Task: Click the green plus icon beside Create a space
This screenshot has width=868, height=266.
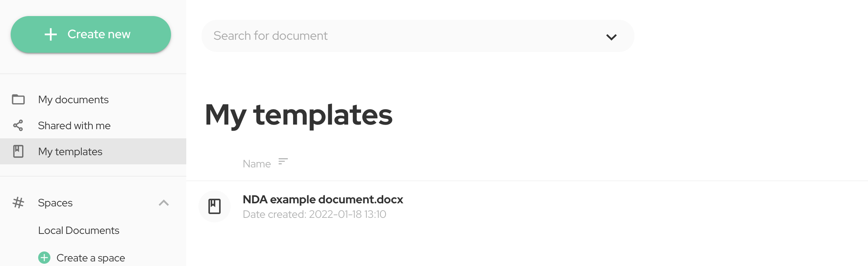Action: coord(44,258)
